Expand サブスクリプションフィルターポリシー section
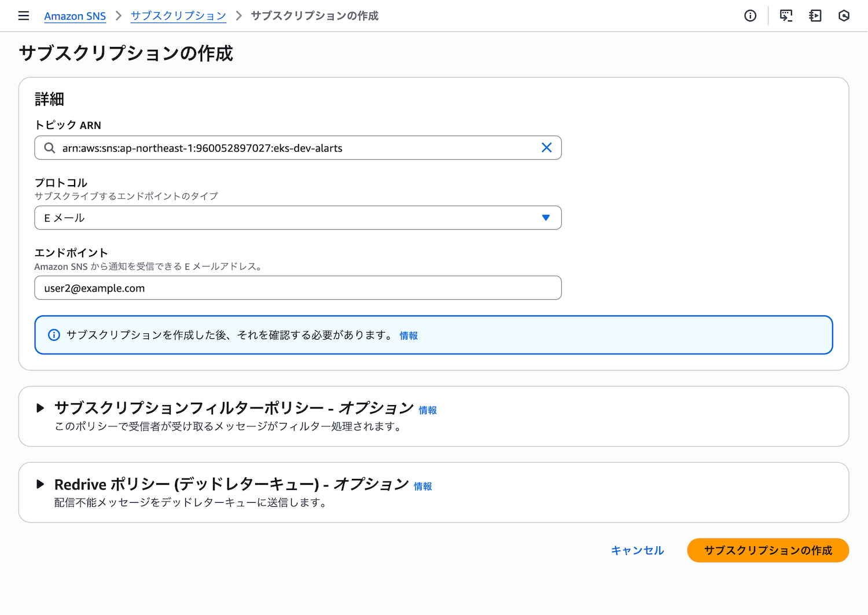 [40, 408]
